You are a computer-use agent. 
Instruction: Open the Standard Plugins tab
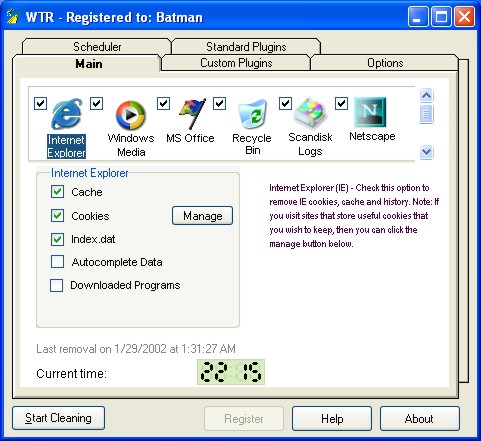coord(246,47)
